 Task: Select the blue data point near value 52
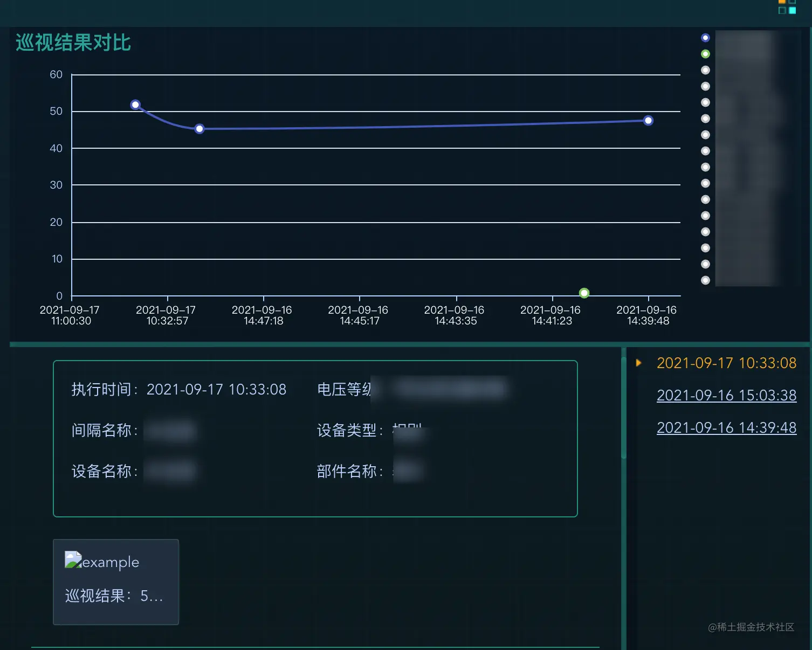[135, 105]
